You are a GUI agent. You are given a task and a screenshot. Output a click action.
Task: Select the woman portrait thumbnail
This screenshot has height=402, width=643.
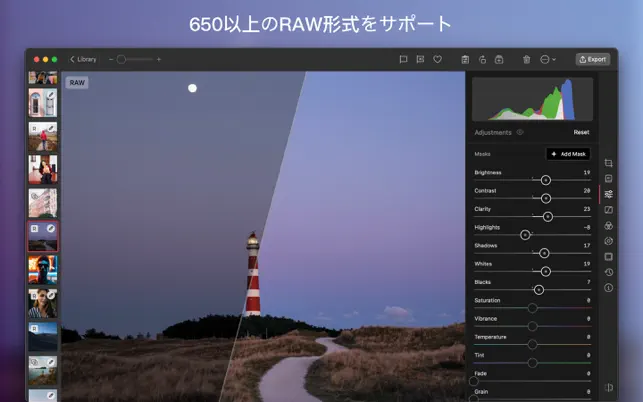43,303
